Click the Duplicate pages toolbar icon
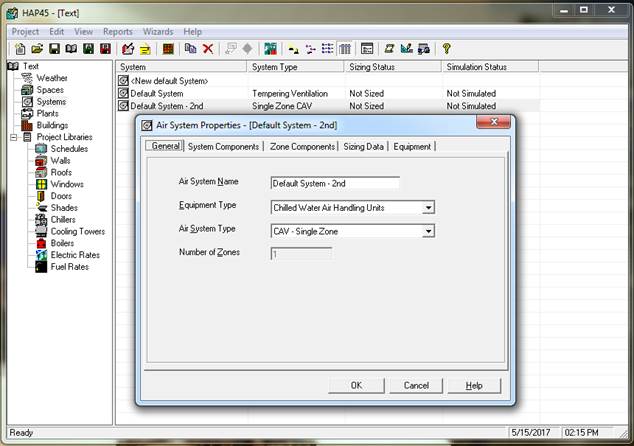 pos(190,49)
